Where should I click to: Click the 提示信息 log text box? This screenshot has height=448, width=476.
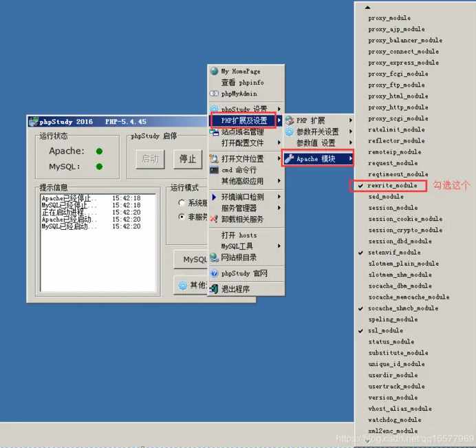point(98,243)
